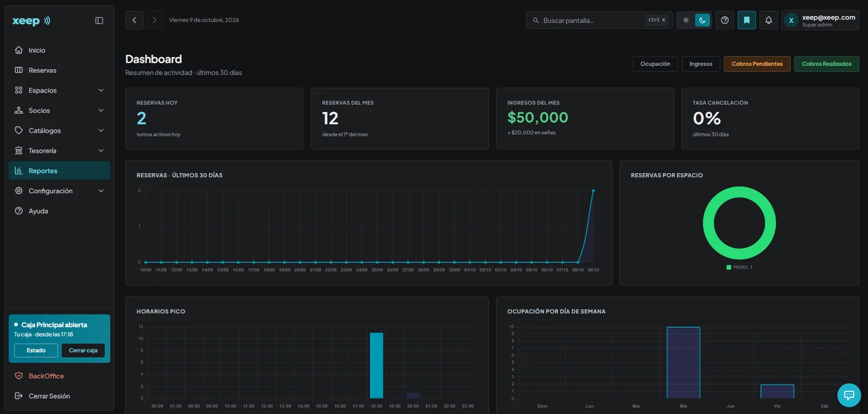The image size is (868, 414).
Task: Open notifications bell
Action: (x=769, y=20)
